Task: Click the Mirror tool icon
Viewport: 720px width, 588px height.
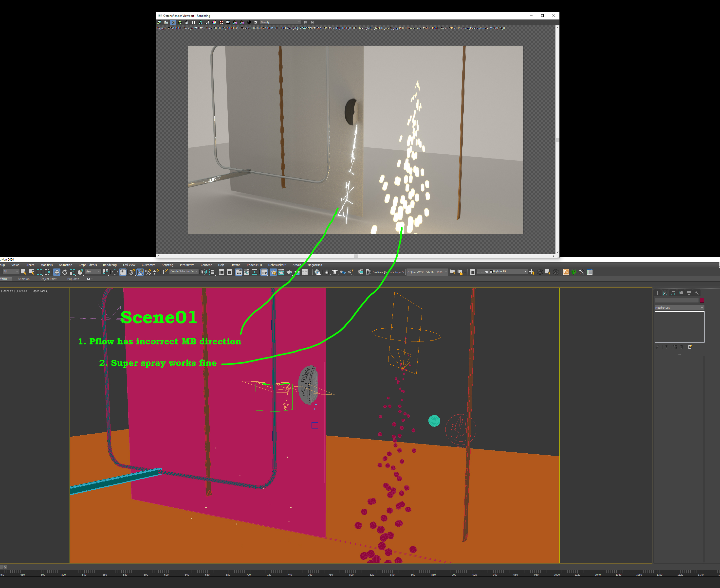Action: tap(204, 272)
